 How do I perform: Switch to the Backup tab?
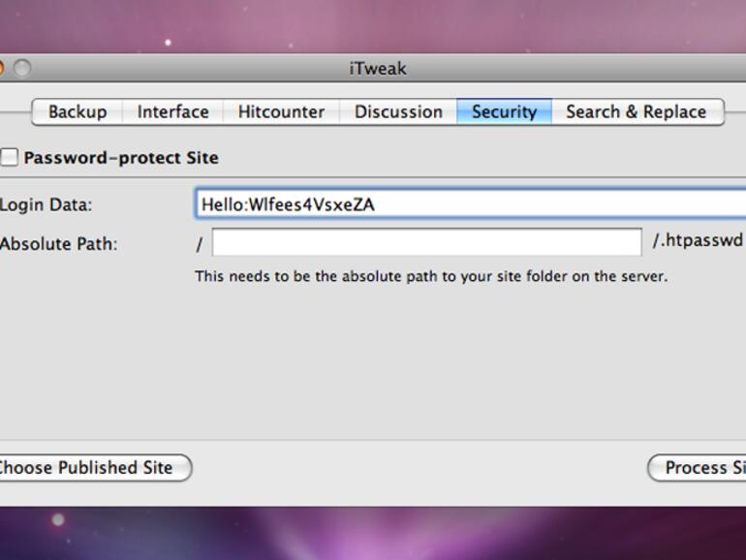pyautogui.click(x=78, y=112)
